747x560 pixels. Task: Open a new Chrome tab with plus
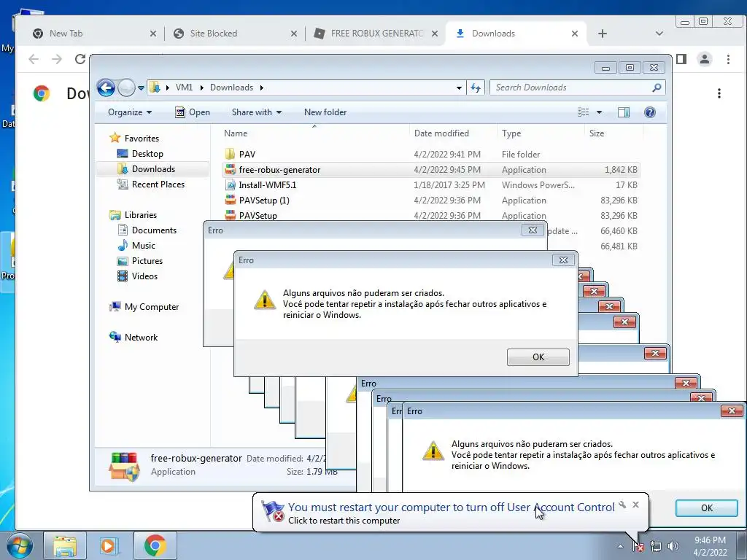coord(602,34)
